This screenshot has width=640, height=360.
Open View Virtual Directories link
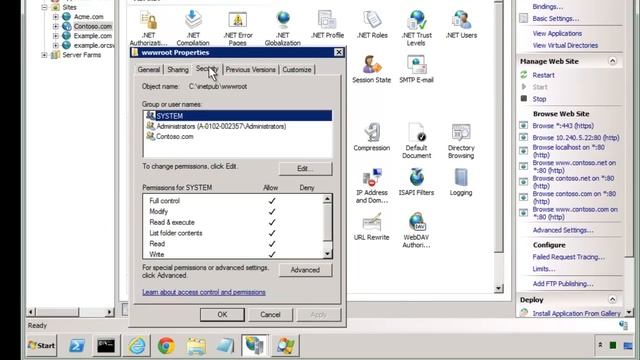pos(565,45)
